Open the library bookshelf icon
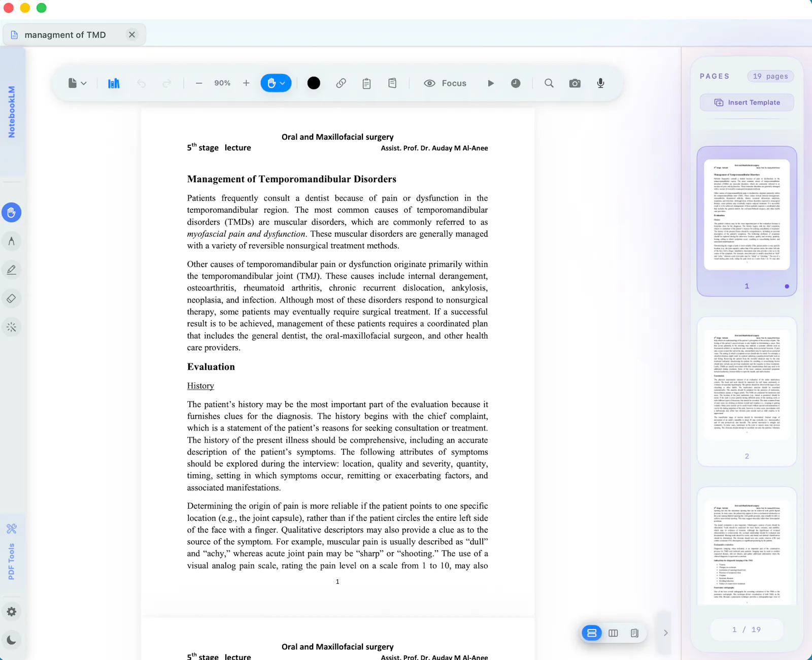The image size is (812, 660). point(114,83)
